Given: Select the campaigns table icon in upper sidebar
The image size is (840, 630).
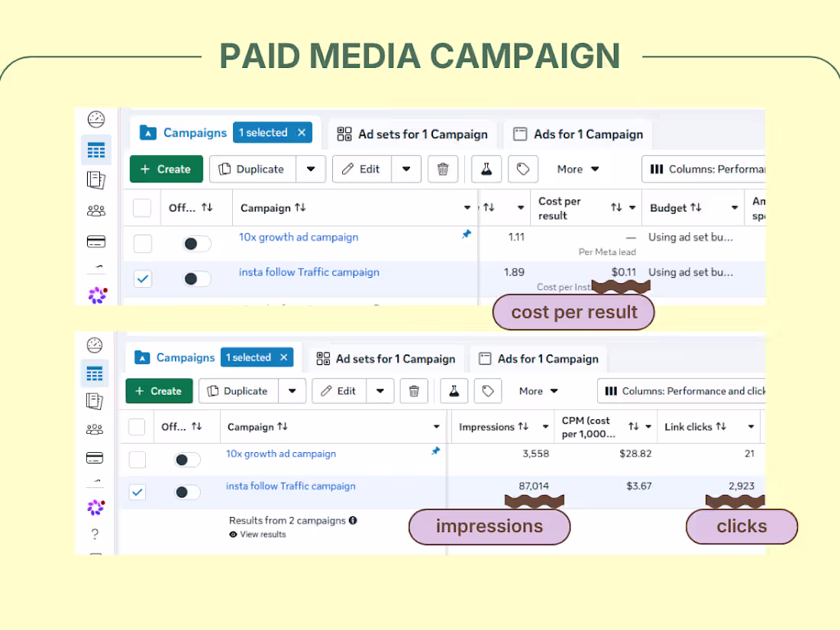Looking at the screenshot, I should (96, 150).
